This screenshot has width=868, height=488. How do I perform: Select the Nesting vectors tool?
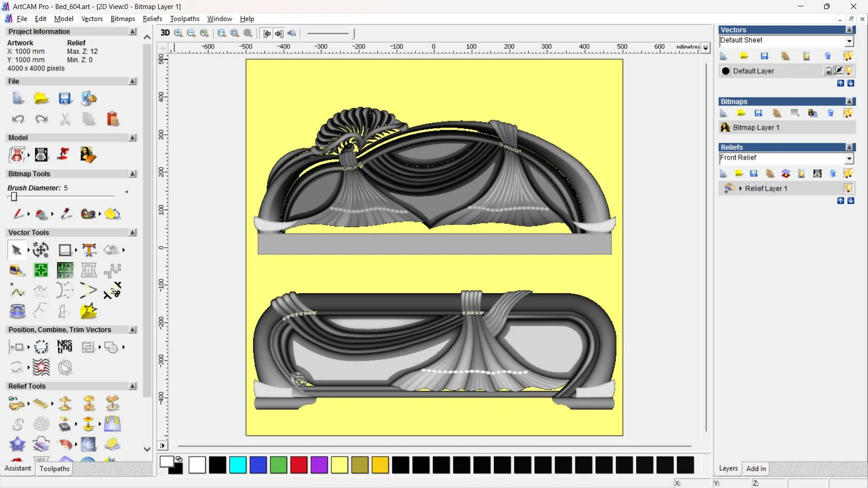65,347
